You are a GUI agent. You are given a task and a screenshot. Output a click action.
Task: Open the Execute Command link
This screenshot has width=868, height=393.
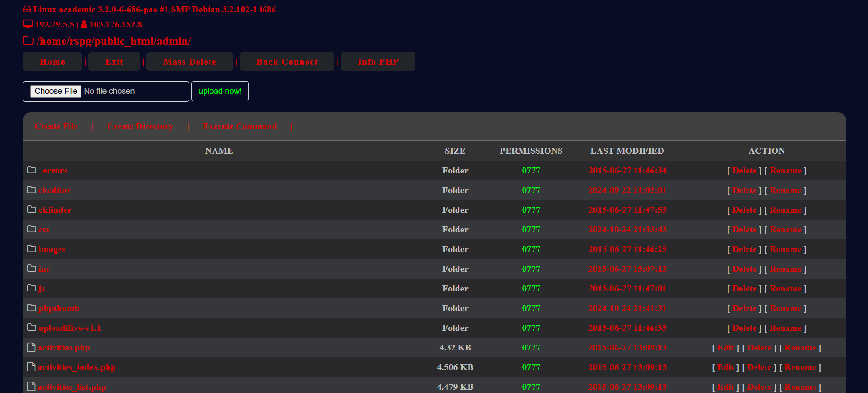(240, 126)
